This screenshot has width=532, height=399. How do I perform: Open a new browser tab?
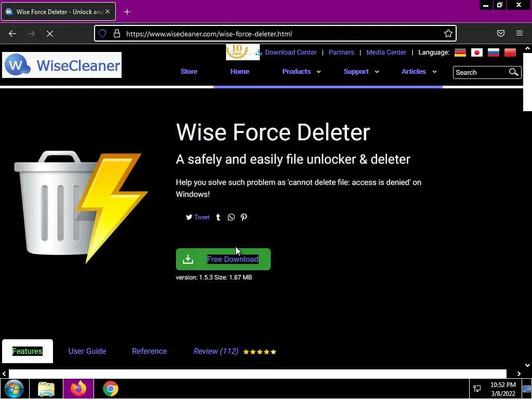pos(127,12)
